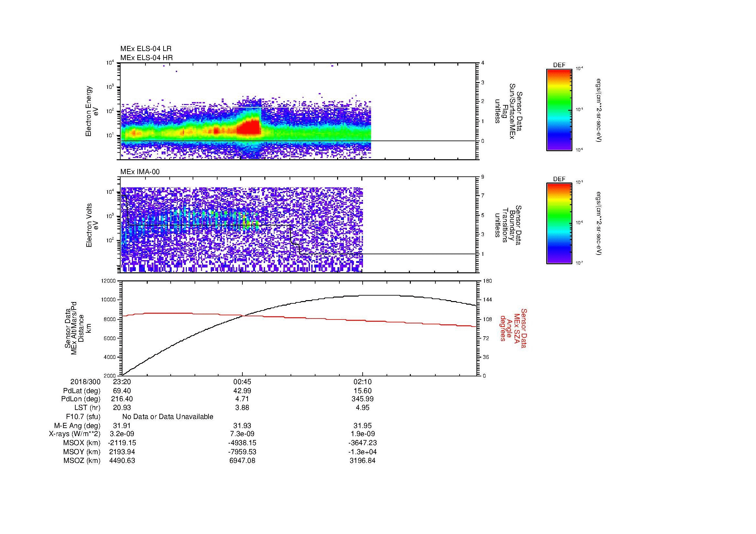Click the 'Sensor Data MEx Alt/Mars/Pd Distance km' label
This screenshot has width=756, height=534.
[77, 328]
